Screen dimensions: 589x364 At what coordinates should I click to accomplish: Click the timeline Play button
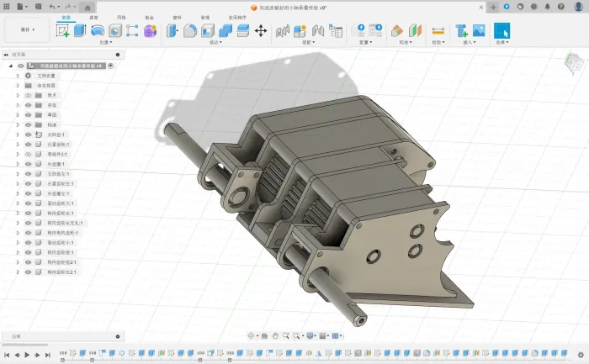click(x=27, y=356)
